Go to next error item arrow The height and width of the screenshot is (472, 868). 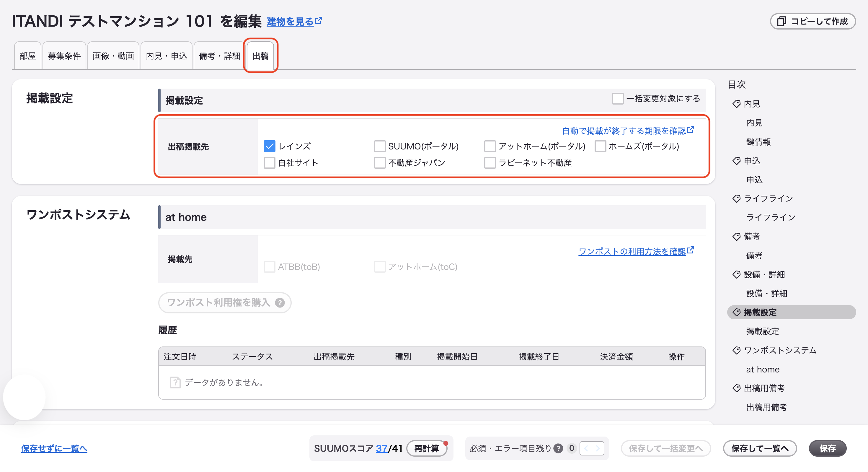tap(598, 448)
